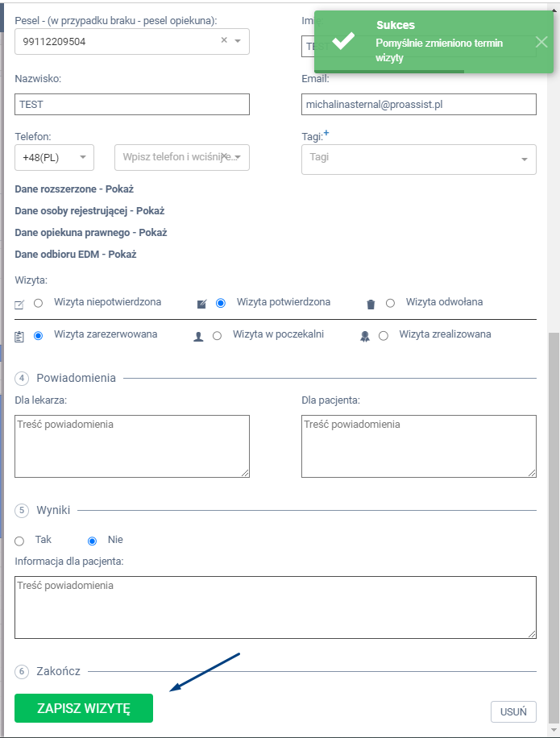Choose 'Tak' under Wyniki

19,541
